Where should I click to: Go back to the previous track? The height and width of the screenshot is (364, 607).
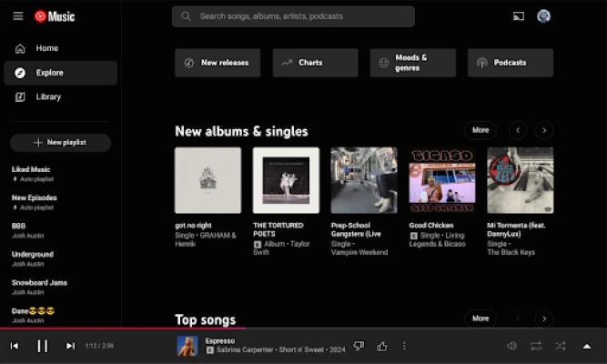pyautogui.click(x=15, y=346)
